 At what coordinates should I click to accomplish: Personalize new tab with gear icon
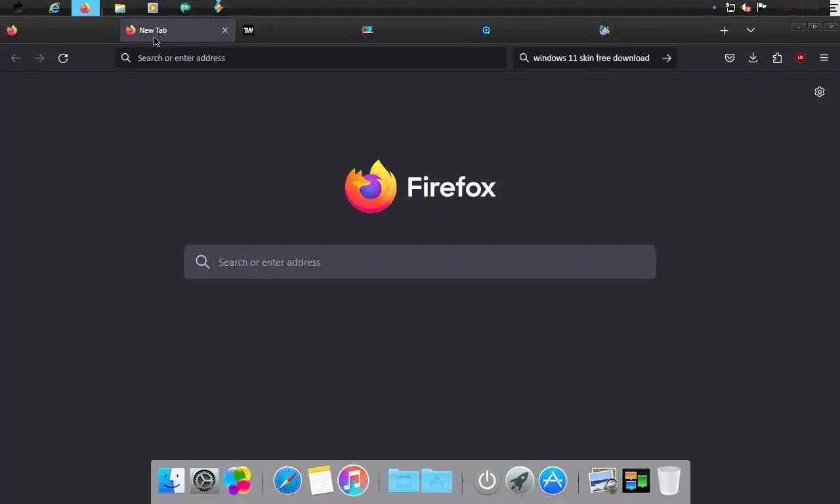pyautogui.click(x=820, y=92)
